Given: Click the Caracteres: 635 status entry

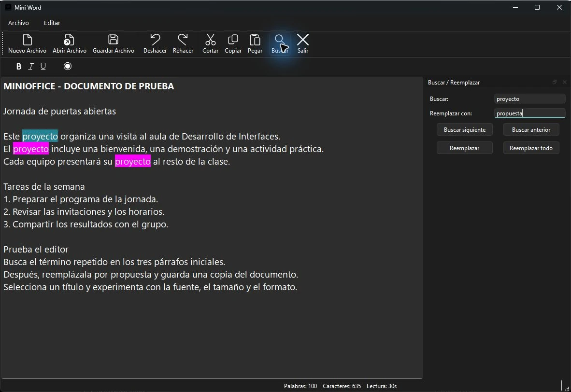Looking at the screenshot, I should [342, 386].
